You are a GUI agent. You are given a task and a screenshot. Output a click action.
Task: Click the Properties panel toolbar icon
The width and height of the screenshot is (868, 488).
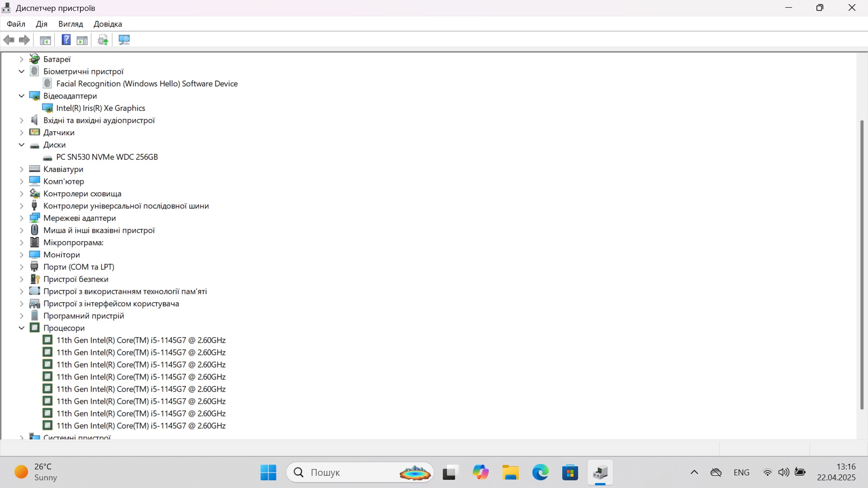coord(82,40)
